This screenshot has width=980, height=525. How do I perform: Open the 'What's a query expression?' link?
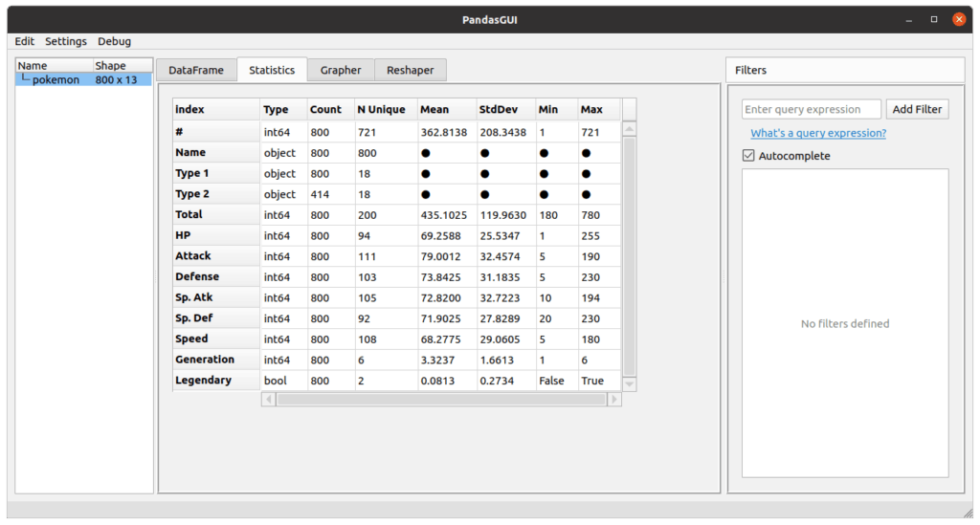pyautogui.click(x=818, y=133)
